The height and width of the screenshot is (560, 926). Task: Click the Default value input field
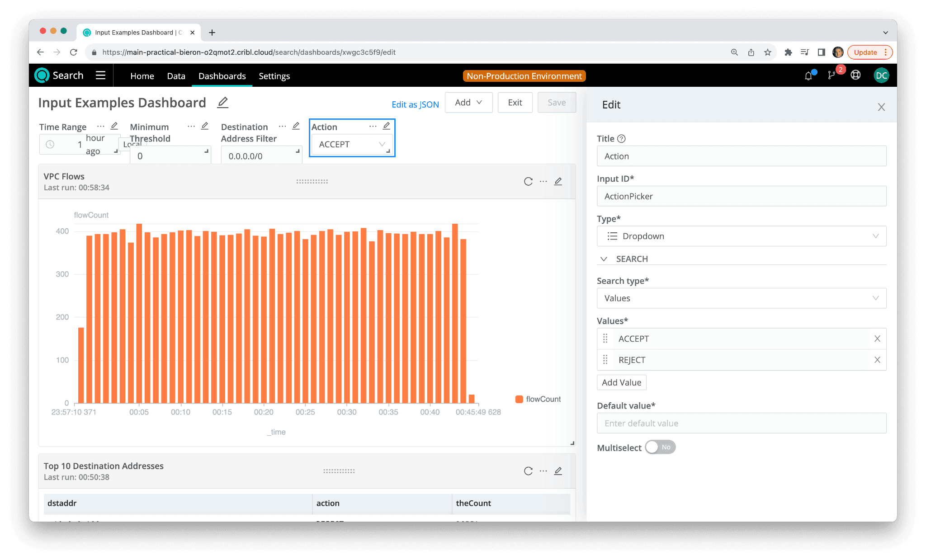741,423
